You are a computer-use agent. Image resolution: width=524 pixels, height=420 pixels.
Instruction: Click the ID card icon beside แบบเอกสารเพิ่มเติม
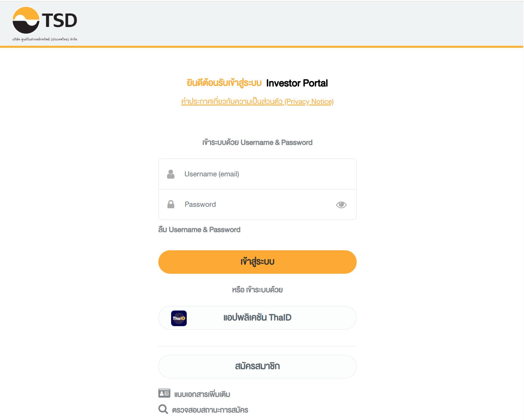tap(164, 393)
